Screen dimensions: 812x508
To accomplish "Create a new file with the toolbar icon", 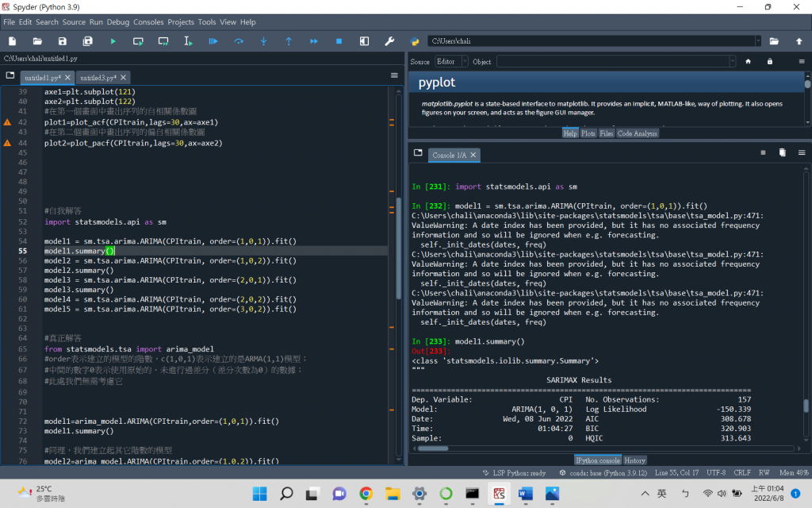I will (x=12, y=40).
